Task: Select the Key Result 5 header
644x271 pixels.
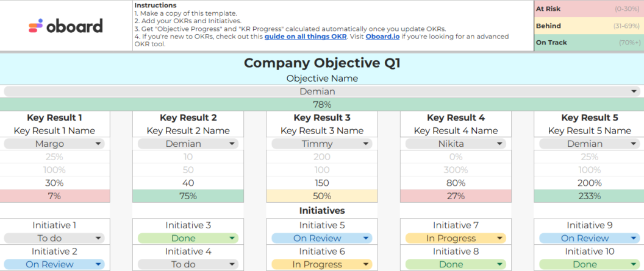Action: tap(589, 118)
